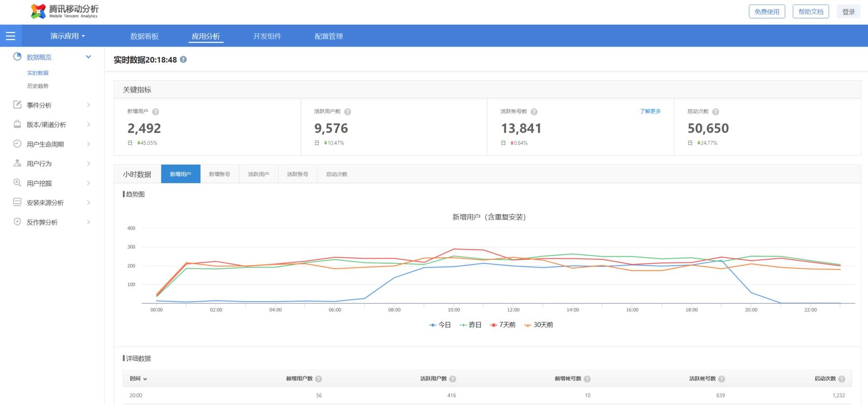
Task: Collapse the 数据概览 sidebar section
Action: (89, 57)
